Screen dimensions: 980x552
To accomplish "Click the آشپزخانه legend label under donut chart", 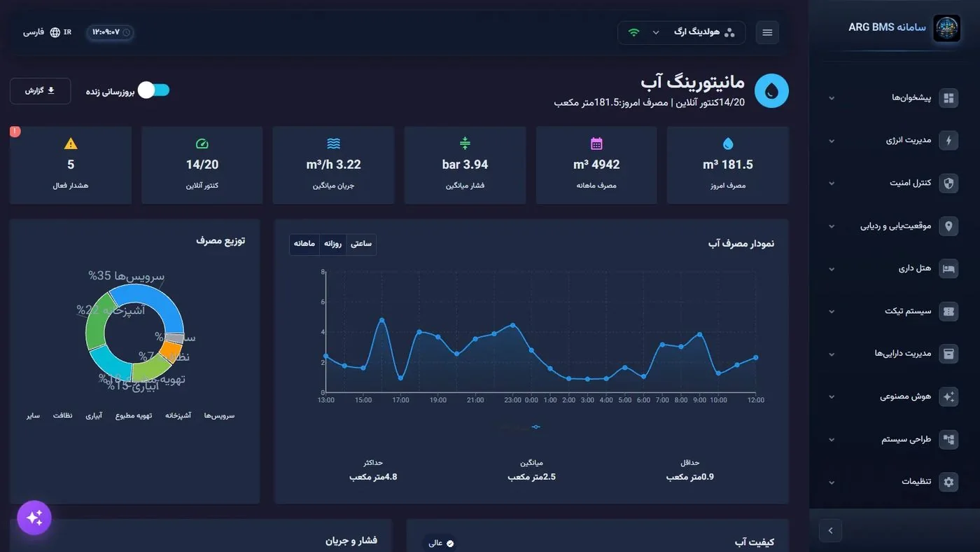I will (x=178, y=415).
